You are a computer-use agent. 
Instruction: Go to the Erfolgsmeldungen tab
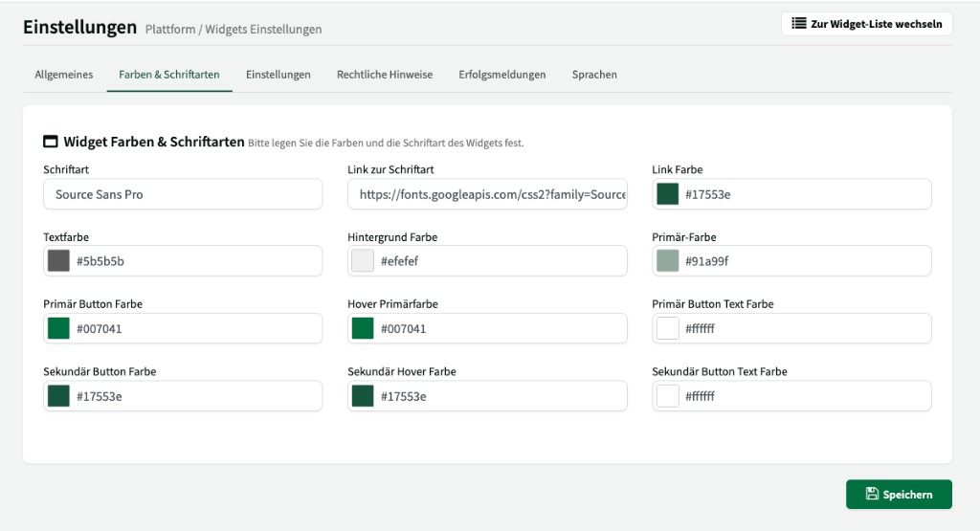tap(501, 75)
